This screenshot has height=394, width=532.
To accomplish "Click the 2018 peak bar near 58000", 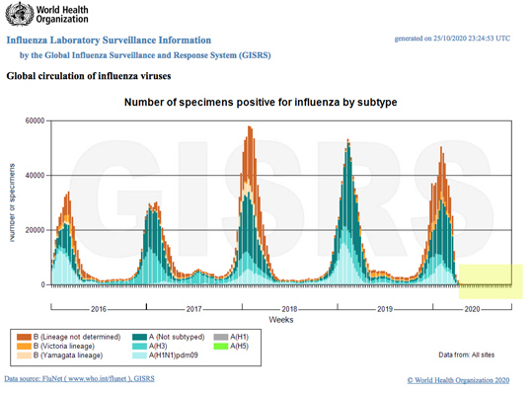I will 250,205.
